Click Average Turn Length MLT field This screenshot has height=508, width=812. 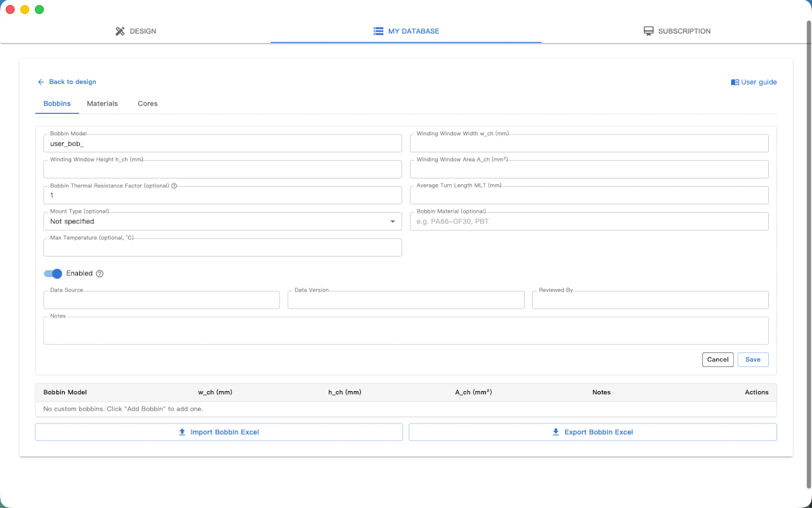click(589, 196)
